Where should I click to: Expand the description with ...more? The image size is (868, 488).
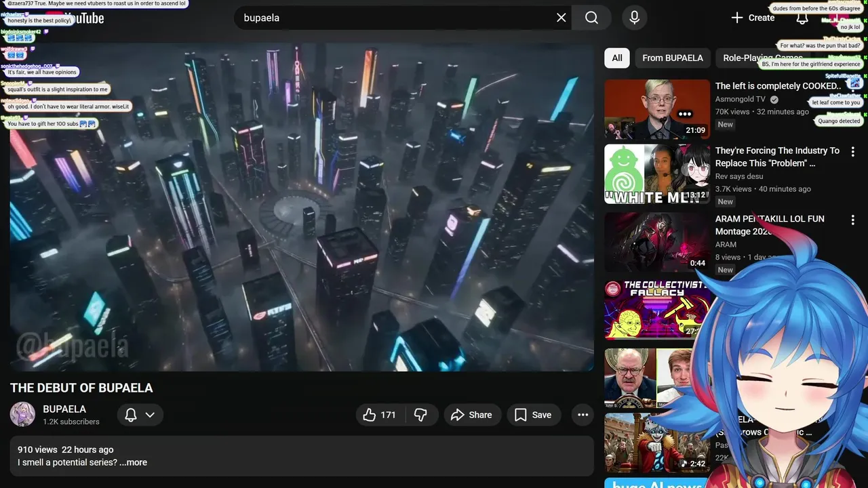tap(133, 462)
